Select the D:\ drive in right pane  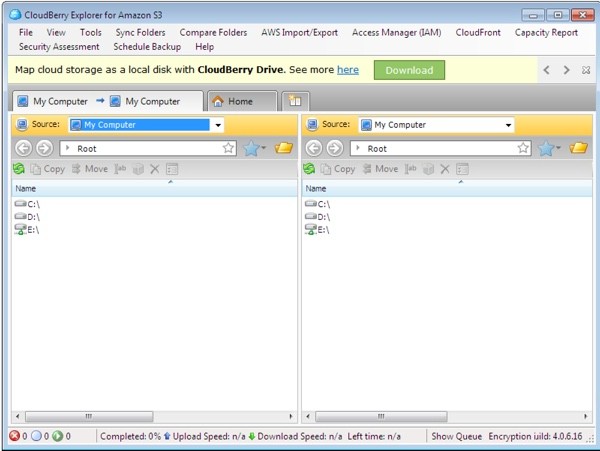coord(323,216)
